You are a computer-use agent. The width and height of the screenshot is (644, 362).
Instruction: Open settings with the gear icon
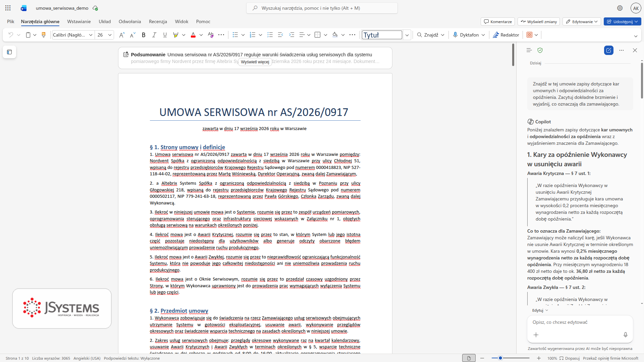point(620,8)
